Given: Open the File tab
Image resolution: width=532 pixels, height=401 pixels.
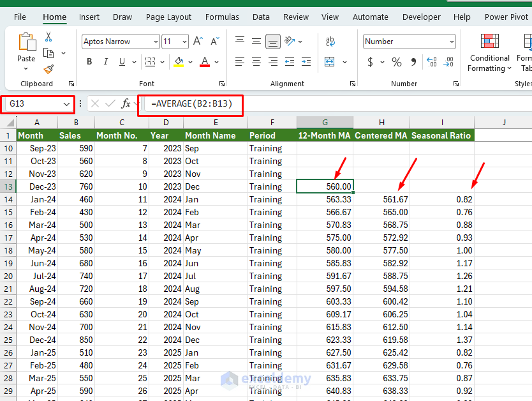Looking at the screenshot, I should click(x=20, y=17).
